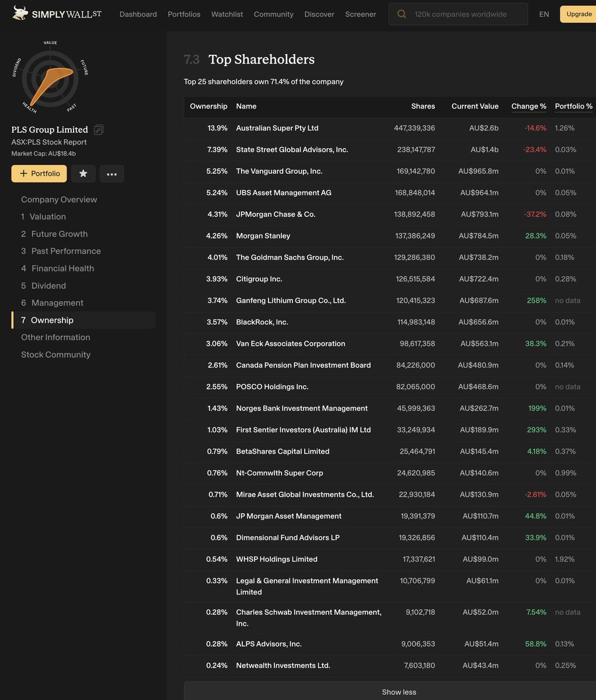
Task: Click Ganfeng Lithium Group Co., Ltd. name
Action: tap(291, 300)
